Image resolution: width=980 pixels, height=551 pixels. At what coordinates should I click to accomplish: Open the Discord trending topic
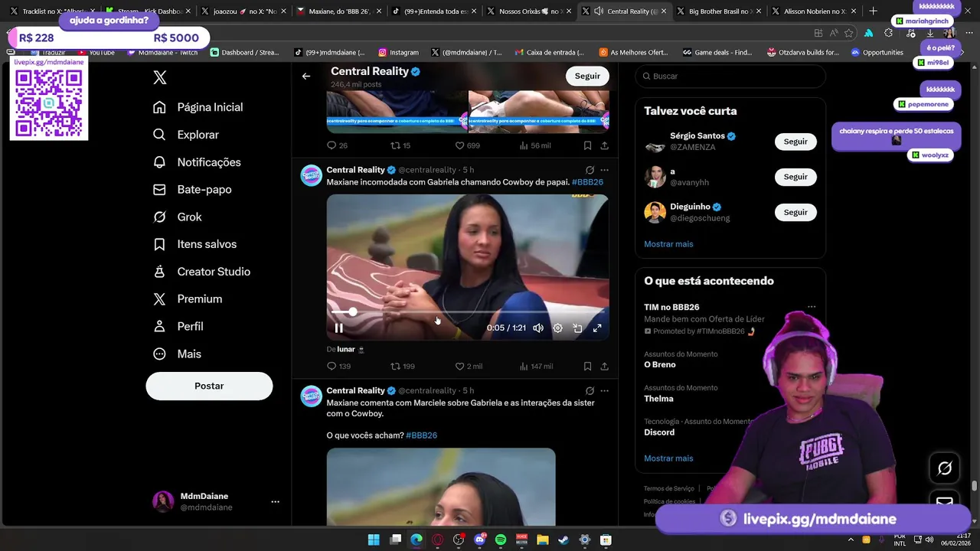pos(659,432)
